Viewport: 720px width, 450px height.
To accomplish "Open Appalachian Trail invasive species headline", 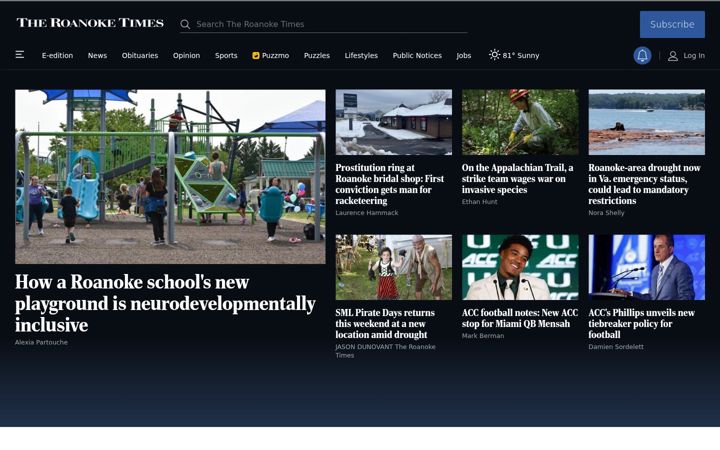I will pyautogui.click(x=518, y=179).
